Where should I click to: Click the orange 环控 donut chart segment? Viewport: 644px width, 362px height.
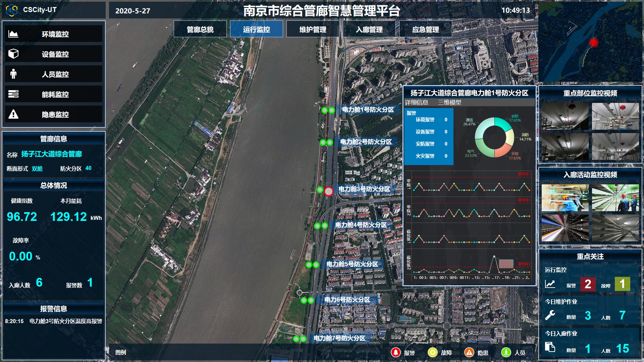502,151
